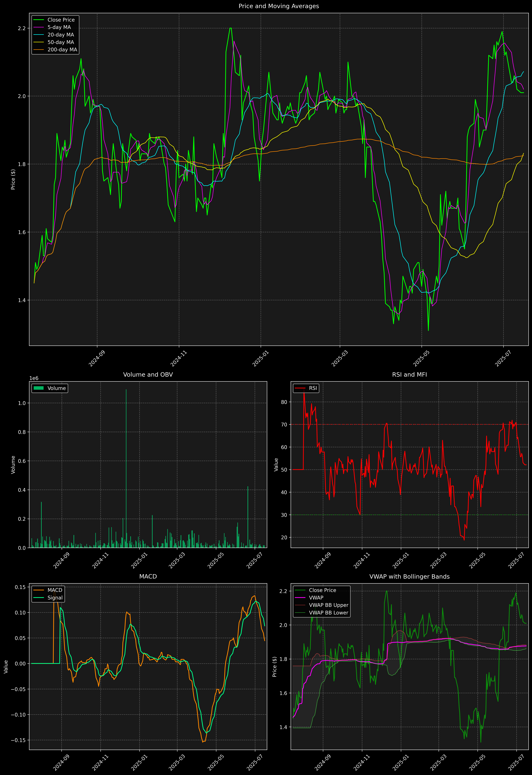Click the 'Price and Moving Averages' chart title

tap(279, 6)
